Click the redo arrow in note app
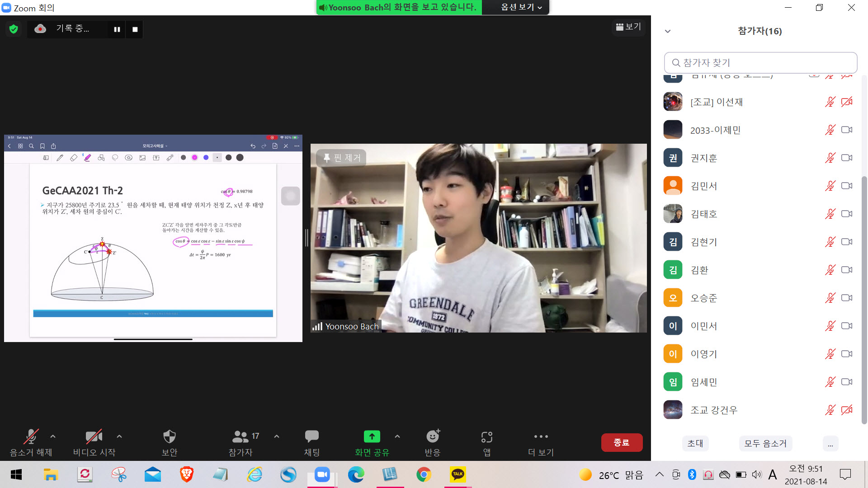This screenshot has height=488, width=868. [x=264, y=146]
